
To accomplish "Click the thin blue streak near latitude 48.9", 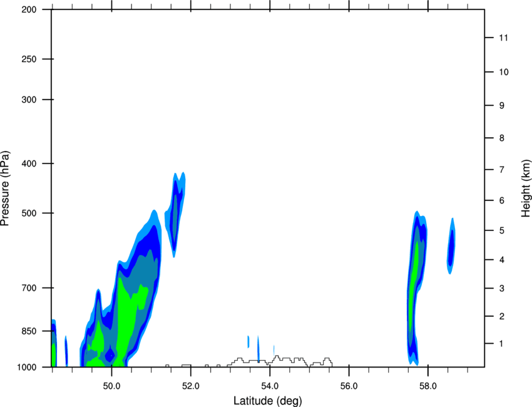I will tap(66, 351).
